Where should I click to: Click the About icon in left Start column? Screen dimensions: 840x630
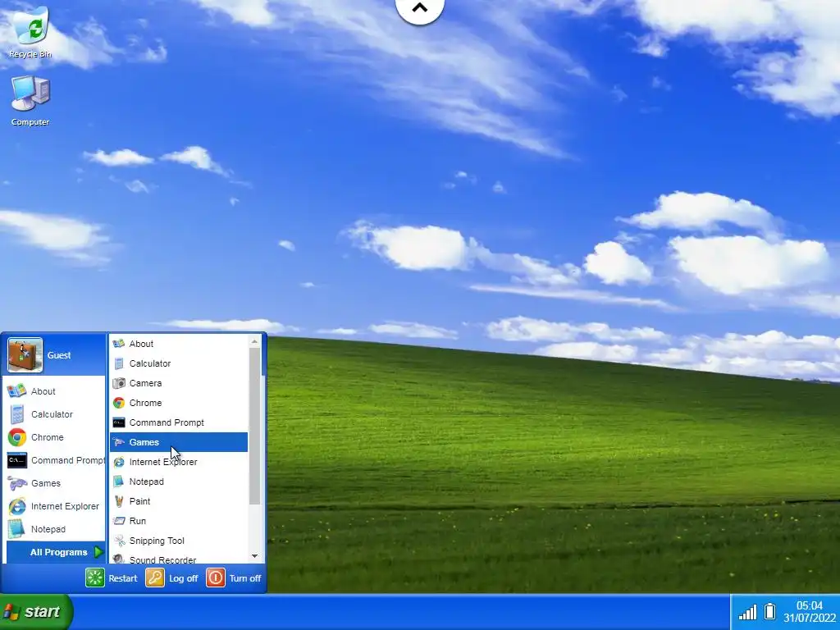tap(16, 391)
